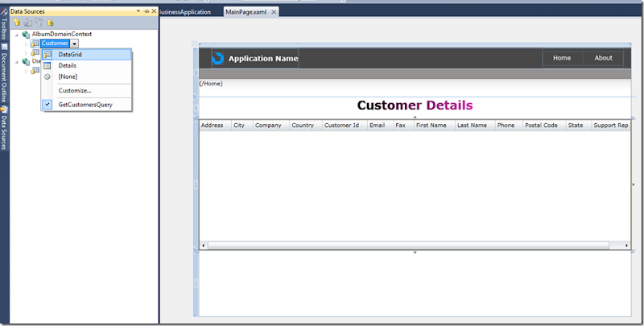Open the Customer control type dropdown arrow
This screenshot has width=644, height=326.
pos(74,43)
